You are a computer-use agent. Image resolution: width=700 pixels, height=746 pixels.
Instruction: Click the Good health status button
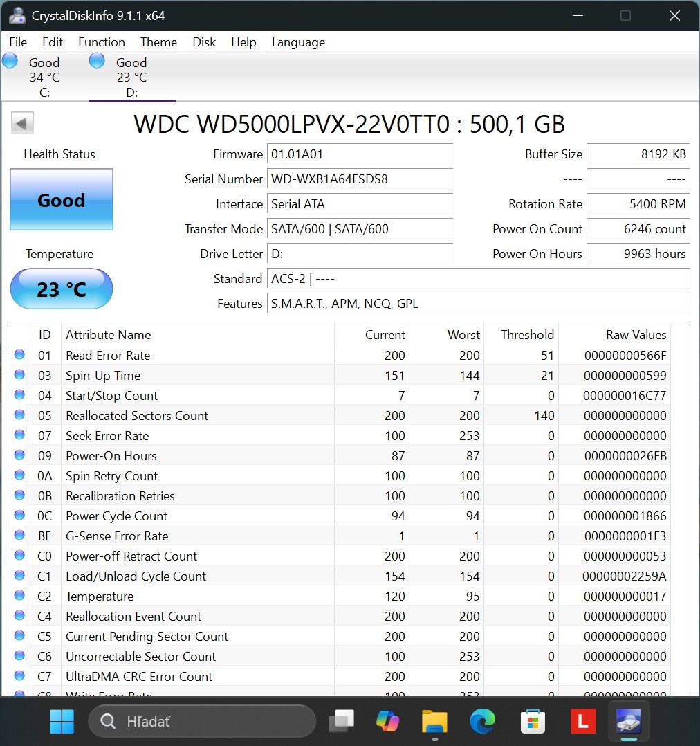[62, 199]
